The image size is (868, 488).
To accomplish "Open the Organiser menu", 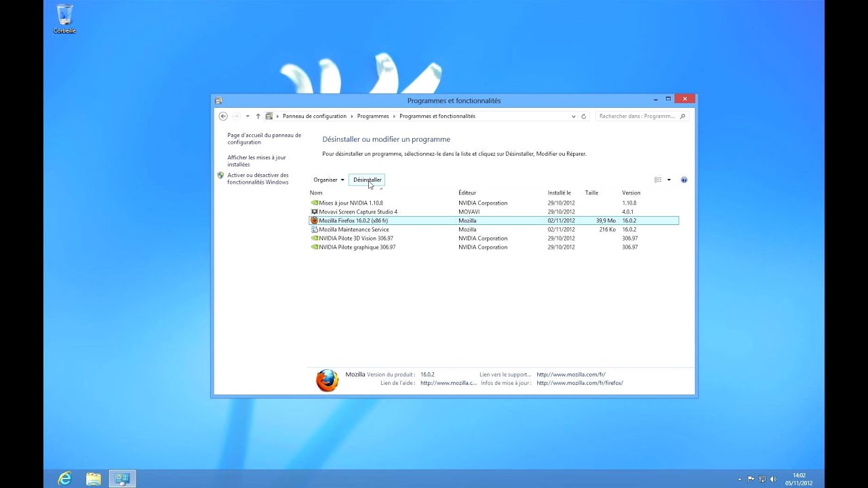I will click(x=329, y=180).
